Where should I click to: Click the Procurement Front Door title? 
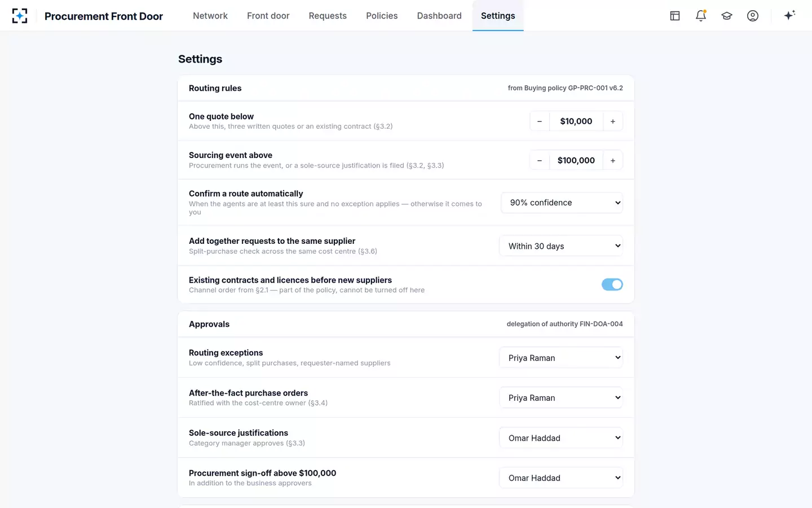coord(104,16)
